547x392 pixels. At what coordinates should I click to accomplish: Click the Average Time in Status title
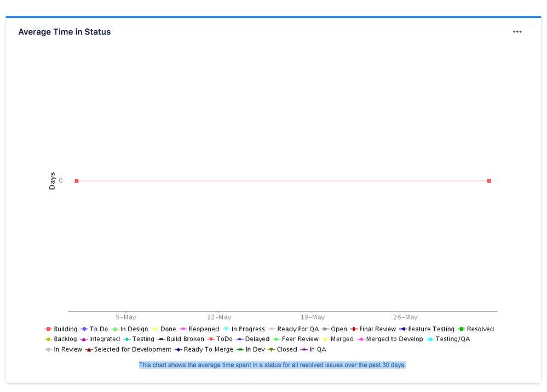coord(64,32)
